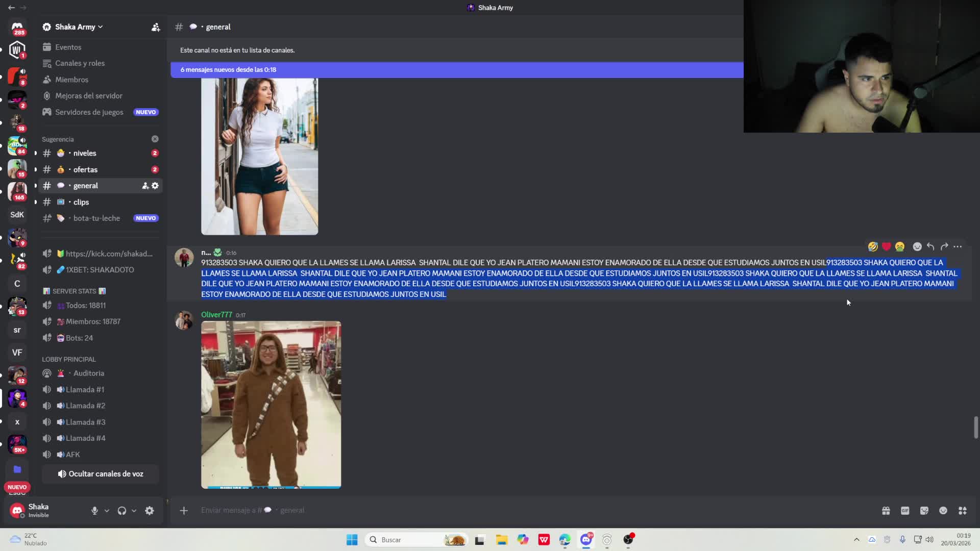Click Ocultar canales de voz button

101,474
